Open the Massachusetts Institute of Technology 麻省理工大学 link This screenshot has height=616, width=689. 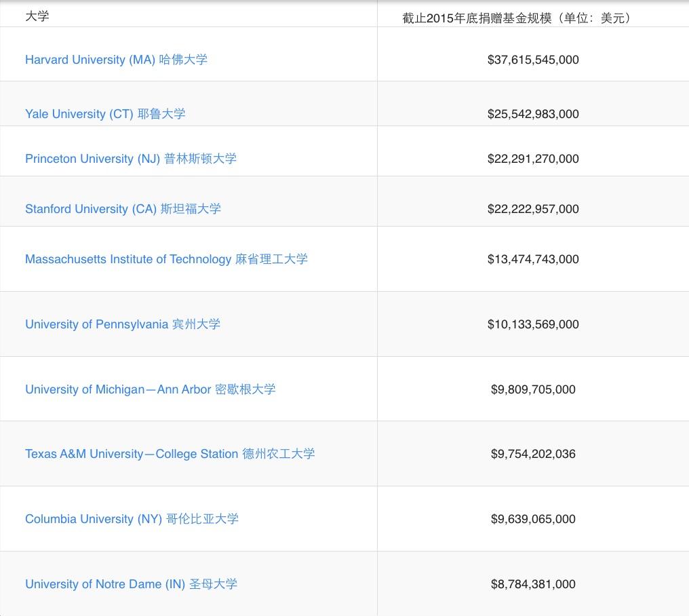click(168, 258)
